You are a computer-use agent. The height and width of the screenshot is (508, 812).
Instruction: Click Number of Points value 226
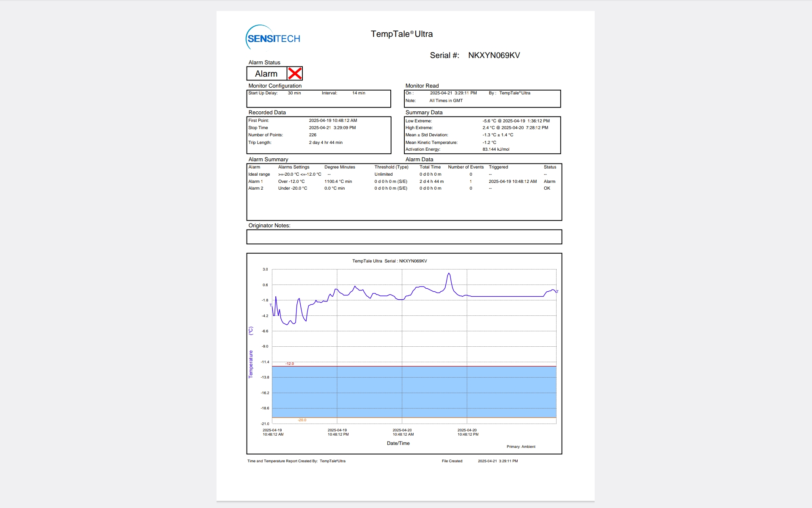(x=313, y=135)
